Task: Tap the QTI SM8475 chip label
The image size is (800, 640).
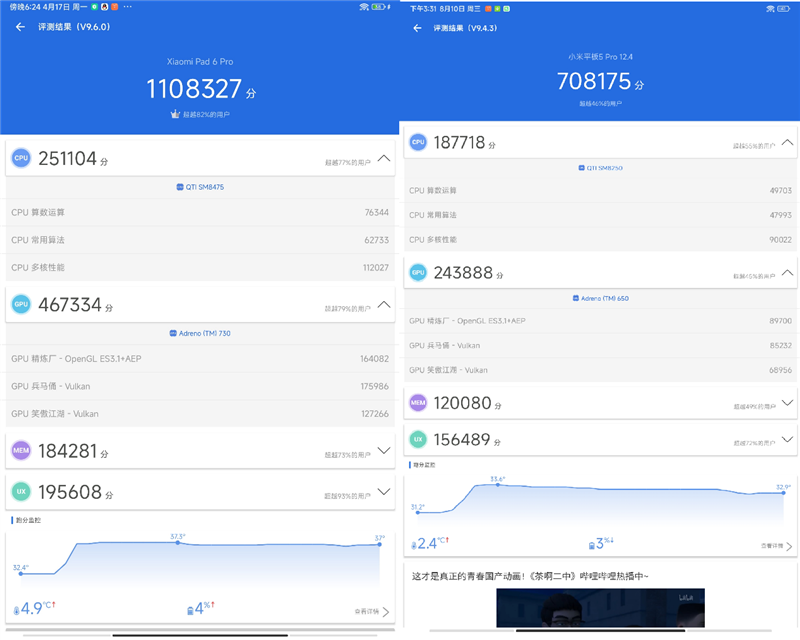Action: click(199, 187)
